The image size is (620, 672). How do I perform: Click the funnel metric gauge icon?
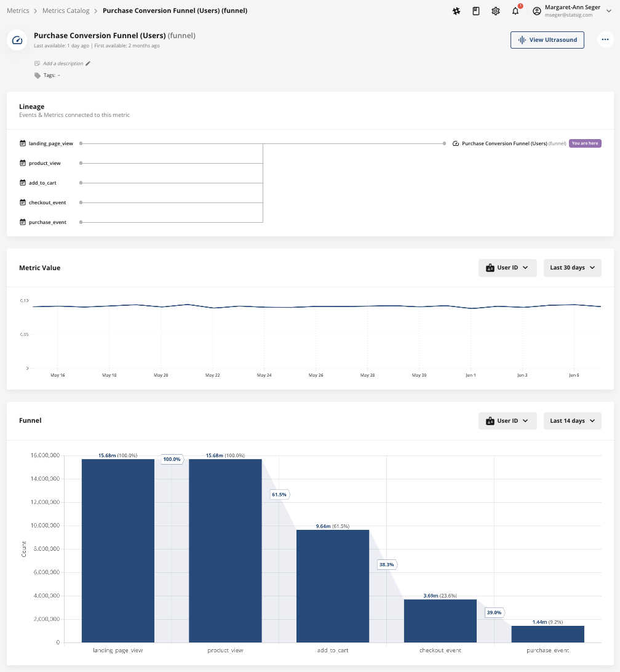click(17, 41)
